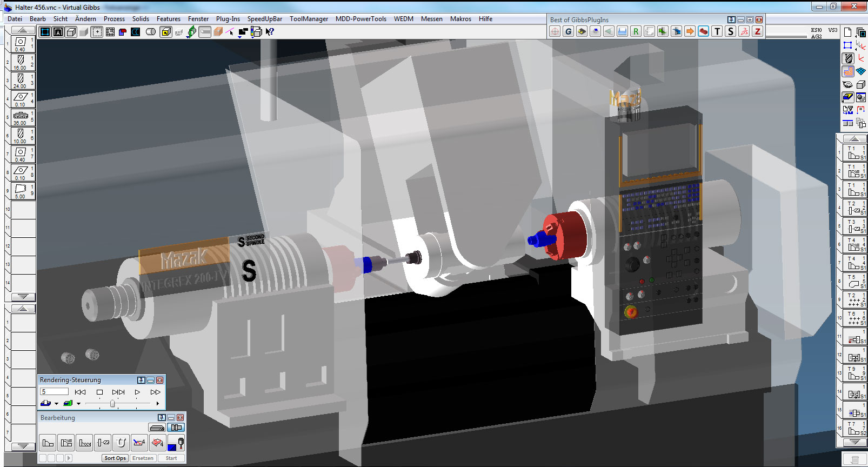
Task: Click the G icon in Best of GibbsPlugIns
Action: click(x=568, y=31)
